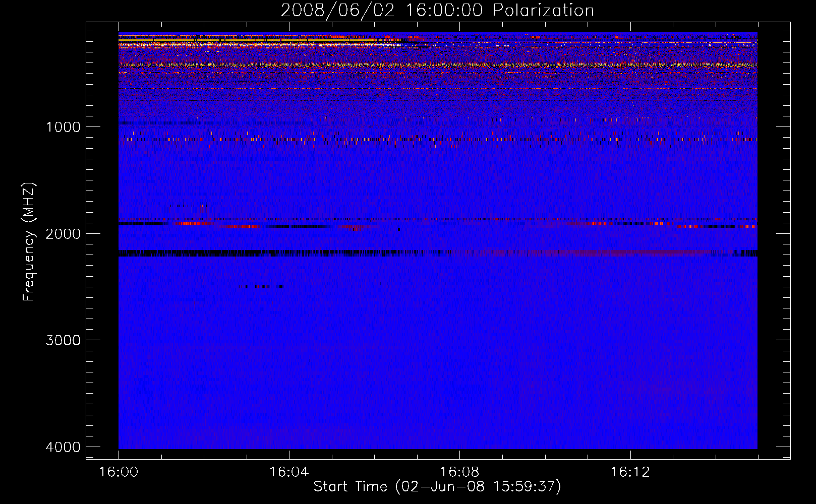Click the 4000 frequency tick label
The image size is (816, 504).
point(63,447)
